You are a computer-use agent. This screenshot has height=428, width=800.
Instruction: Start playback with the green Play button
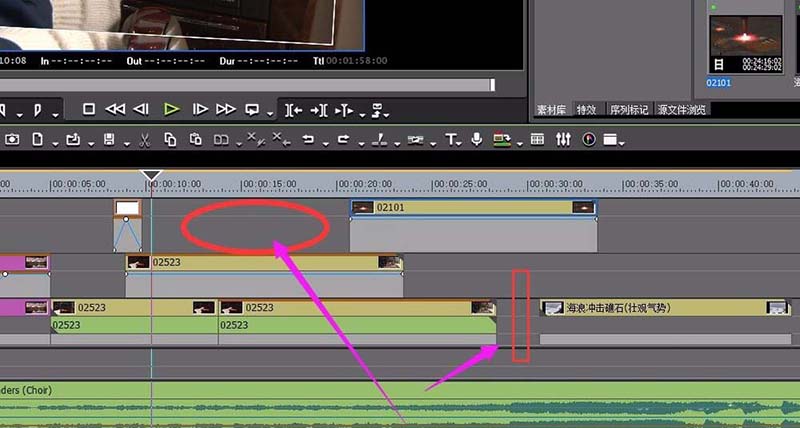pos(171,109)
